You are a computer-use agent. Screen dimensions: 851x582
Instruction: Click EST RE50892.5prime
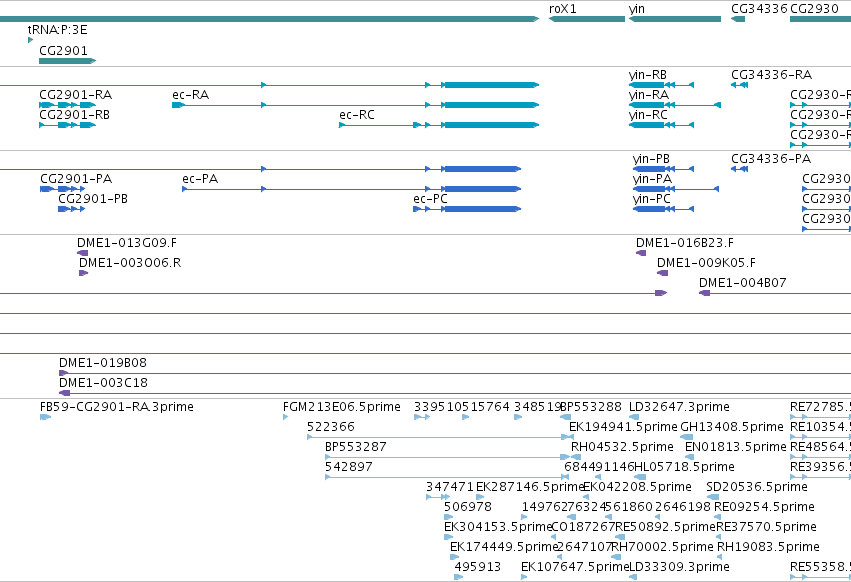[619, 537]
